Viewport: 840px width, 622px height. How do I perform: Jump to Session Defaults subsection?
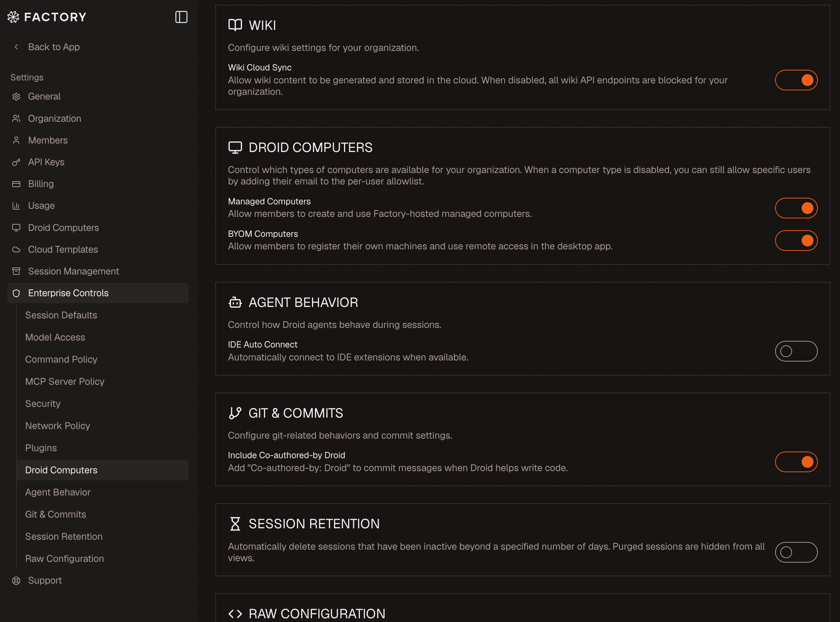tap(103, 315)
